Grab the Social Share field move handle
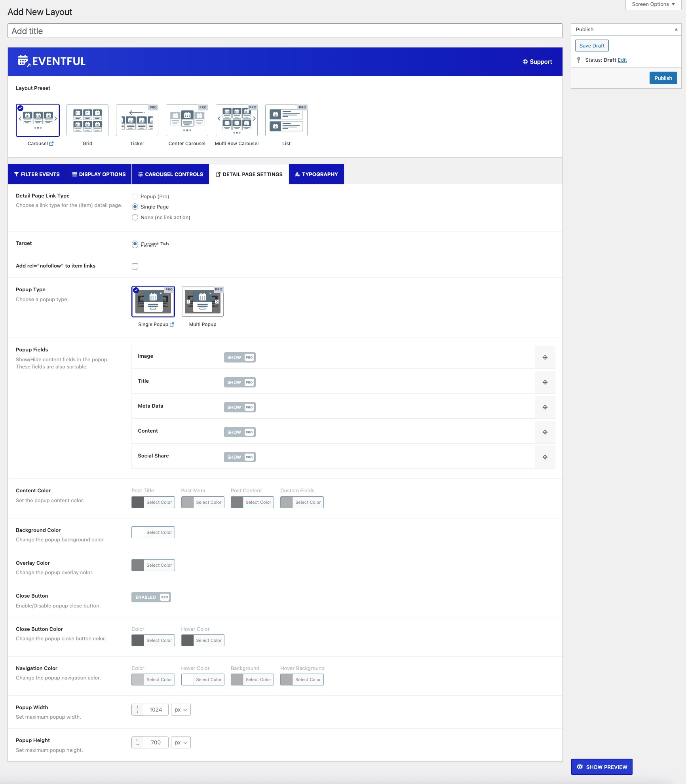 [545, 457]
